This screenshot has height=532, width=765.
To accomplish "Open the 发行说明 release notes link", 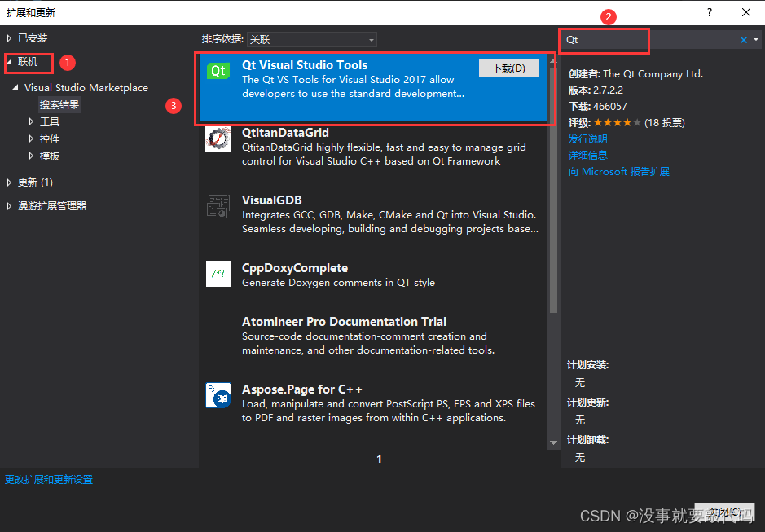I will [588, 139].
